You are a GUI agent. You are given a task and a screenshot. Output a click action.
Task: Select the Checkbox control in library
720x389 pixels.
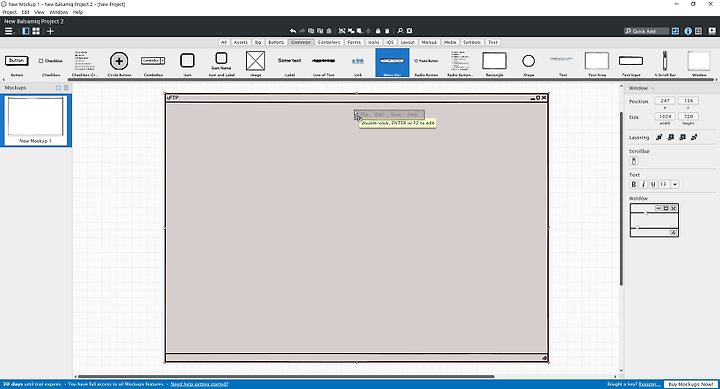click(x=51, y=63)
